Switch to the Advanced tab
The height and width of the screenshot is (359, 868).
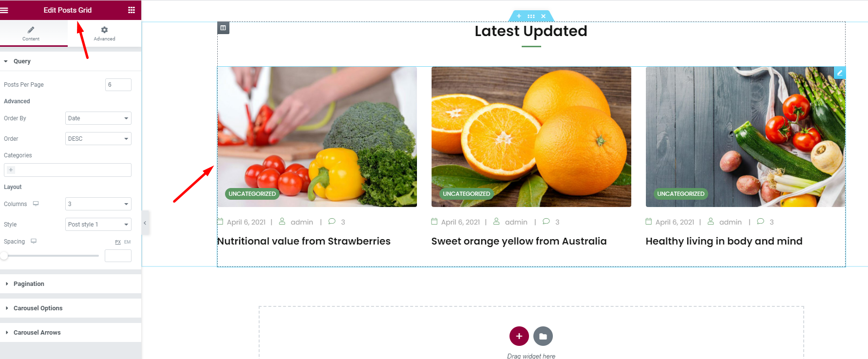coord(104,34)
